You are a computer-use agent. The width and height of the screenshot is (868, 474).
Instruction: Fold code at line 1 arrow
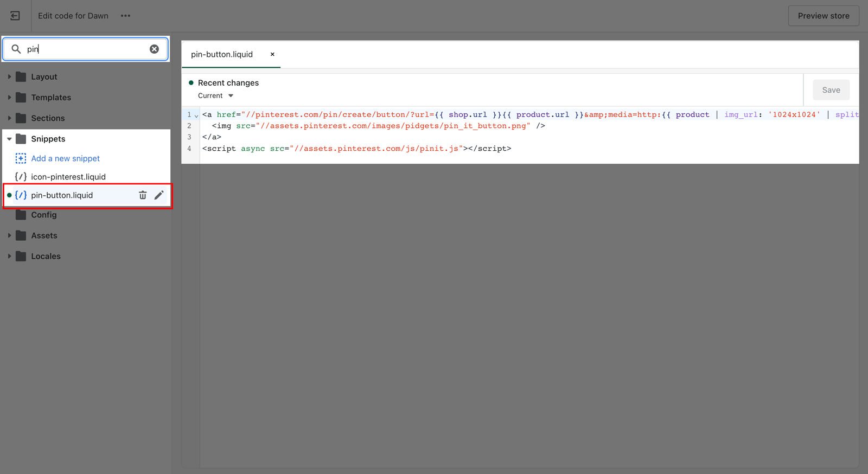(x=196, y=116)
